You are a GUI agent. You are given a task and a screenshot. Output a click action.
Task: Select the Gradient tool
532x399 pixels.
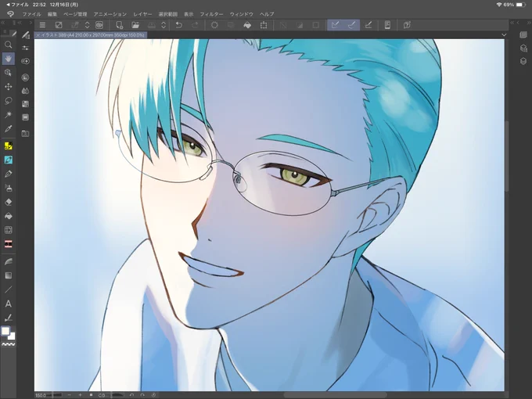(8, 275)
